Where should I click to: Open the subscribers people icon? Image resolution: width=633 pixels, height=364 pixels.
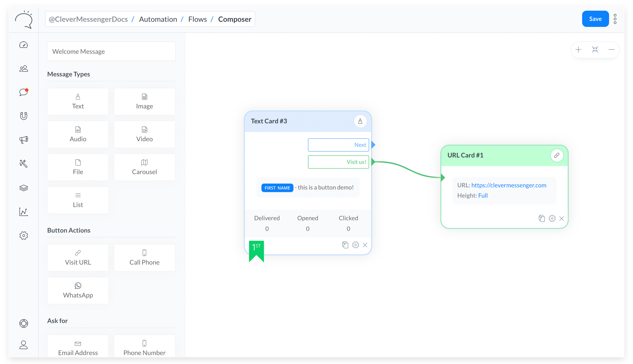click(23, 68)
